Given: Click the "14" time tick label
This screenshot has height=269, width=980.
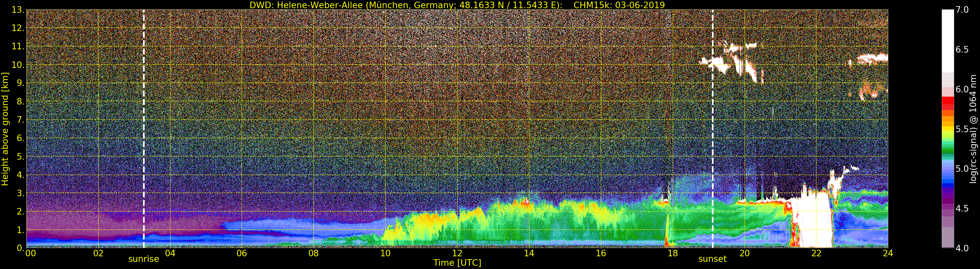Looking at the screenshot, I should [529, 253].
